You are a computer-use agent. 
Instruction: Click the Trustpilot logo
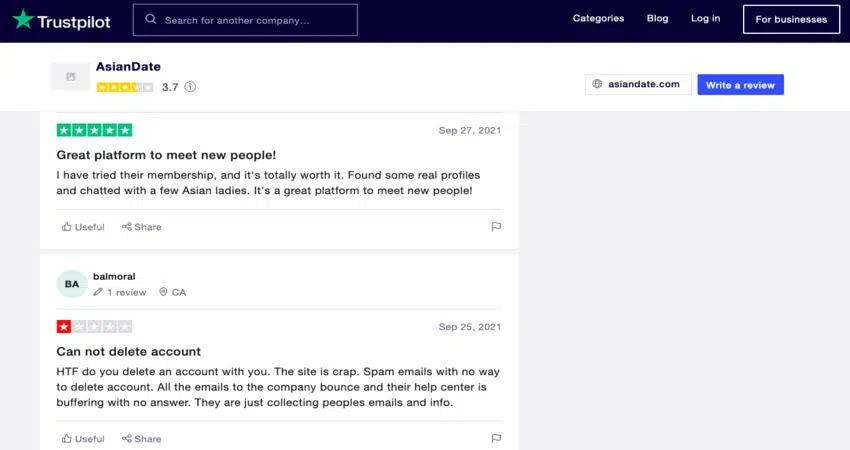pos(64,19)
